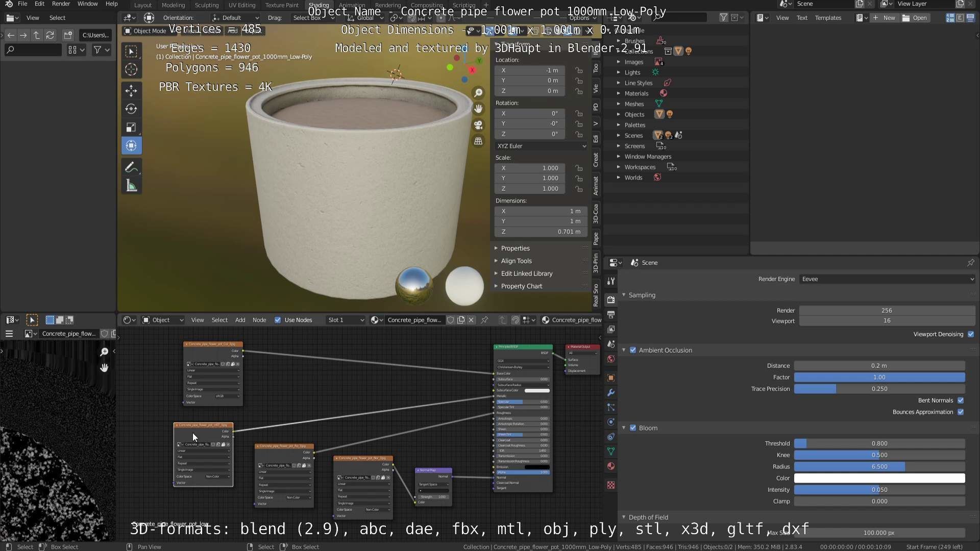
Task: Click the file browser search field
Action: click(x=33, y=50)
